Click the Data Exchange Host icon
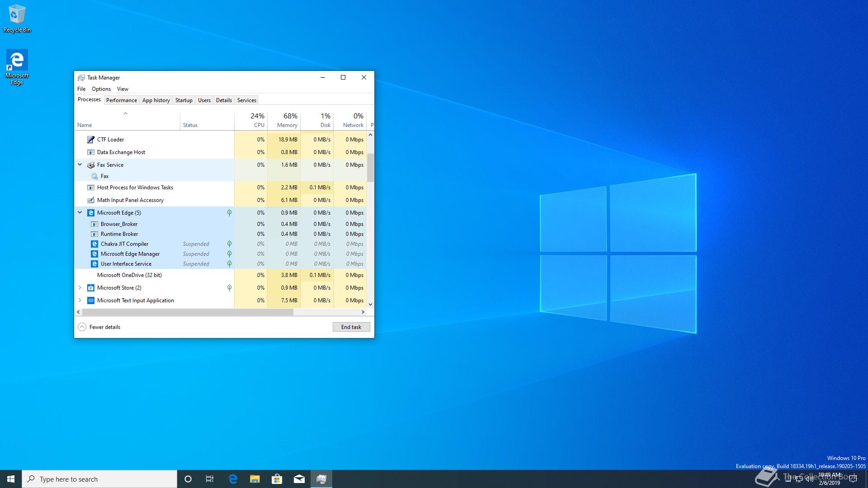Viewport: 868px width, 488px height. [x=91, y=152]
